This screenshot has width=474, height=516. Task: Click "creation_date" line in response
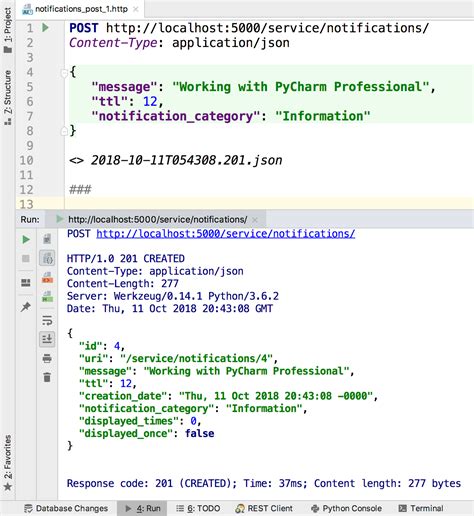coord(228,396)
